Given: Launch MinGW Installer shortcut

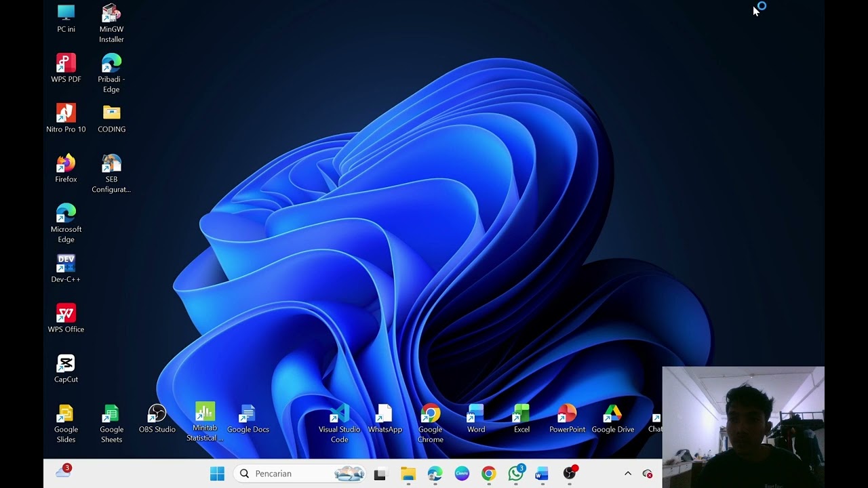Looking at the screenshot, I should click(x=111, y=23).
